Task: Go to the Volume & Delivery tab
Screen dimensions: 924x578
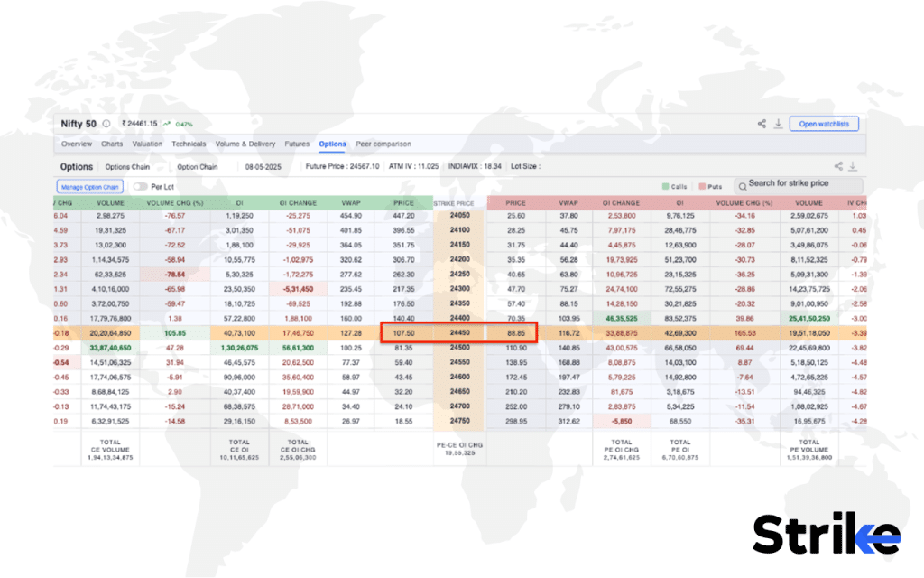Action: coord(245,144)
